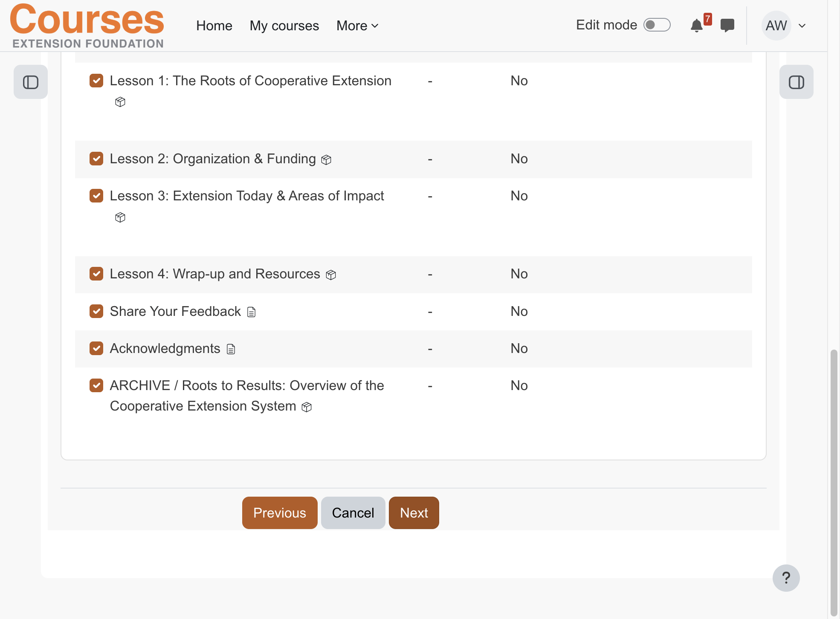Click the Lesson 2: Organization & Funding label
Screen dimensions: 840x619
[x=213, y=159]
